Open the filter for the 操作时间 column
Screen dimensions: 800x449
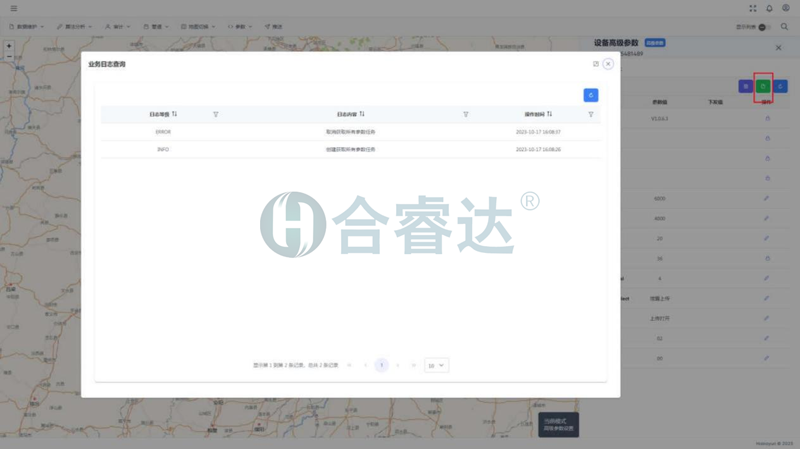pos(591,115)
